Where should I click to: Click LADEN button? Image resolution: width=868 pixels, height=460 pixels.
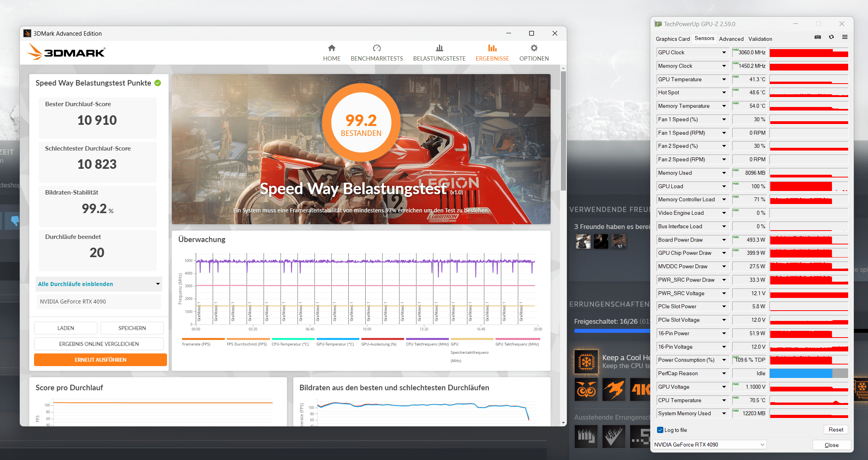click(x=66, y=328)
